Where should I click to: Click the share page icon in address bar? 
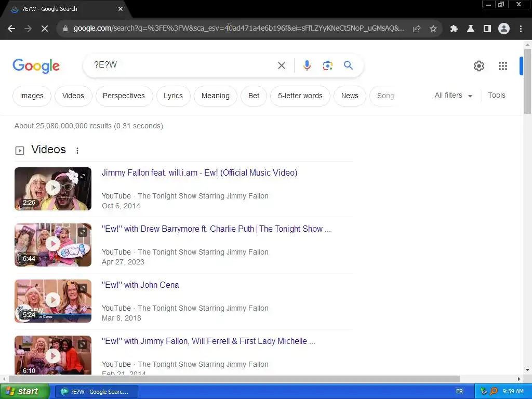(417, 29)
